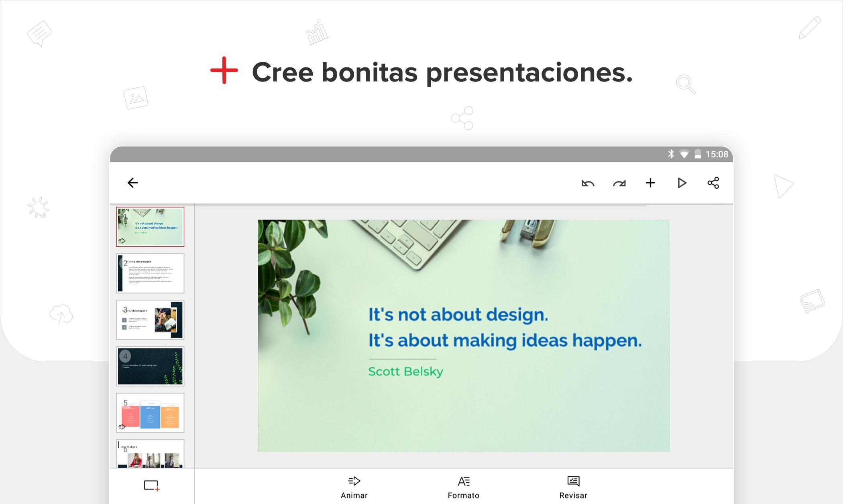The width and height of the screenshot is (843, 504).
Task: Click animation indicator on slide 5 thumbnail
Action: (122, 427)
